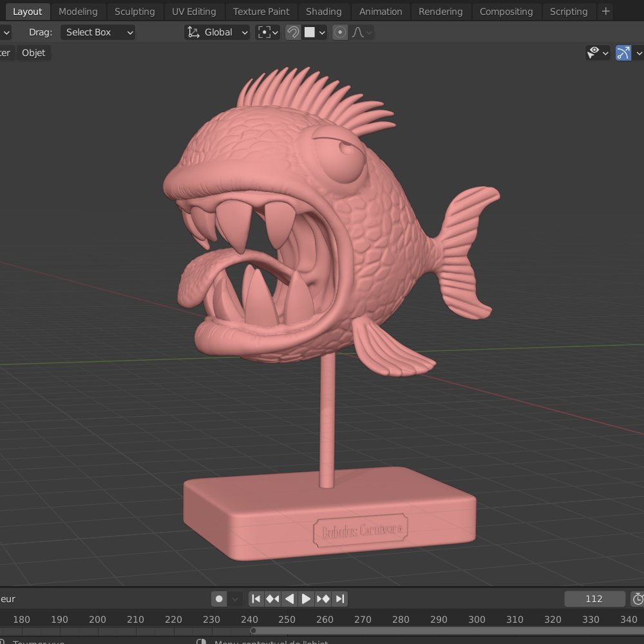The width and height of the screenshot is (644, 644).
Task: Open the Scripting workspace tab
Action: click(569, 12)
